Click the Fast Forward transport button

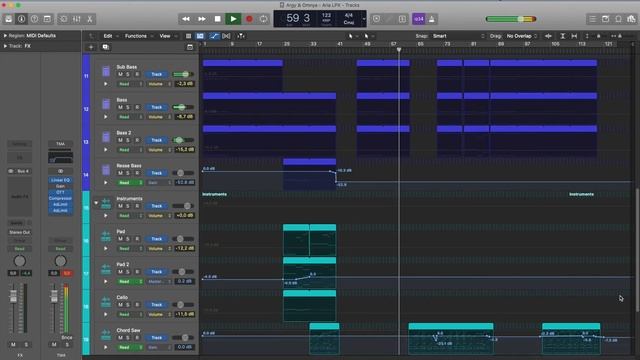[x=202, y=19]
